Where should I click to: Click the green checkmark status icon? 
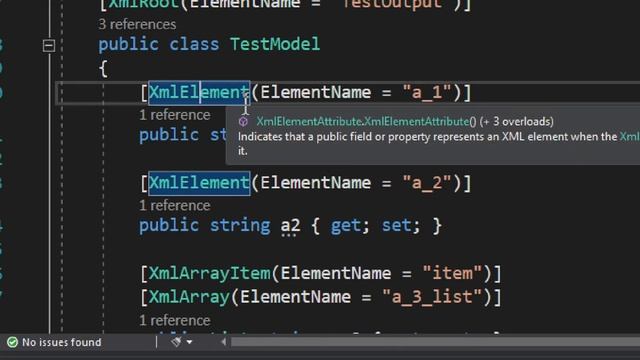click(12, 342)
